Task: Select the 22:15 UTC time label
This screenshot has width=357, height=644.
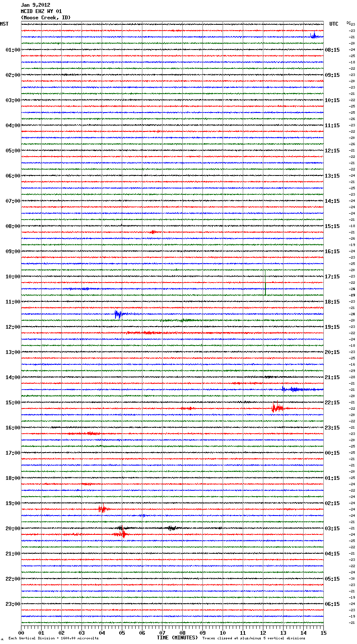Action: coord(332,403)
